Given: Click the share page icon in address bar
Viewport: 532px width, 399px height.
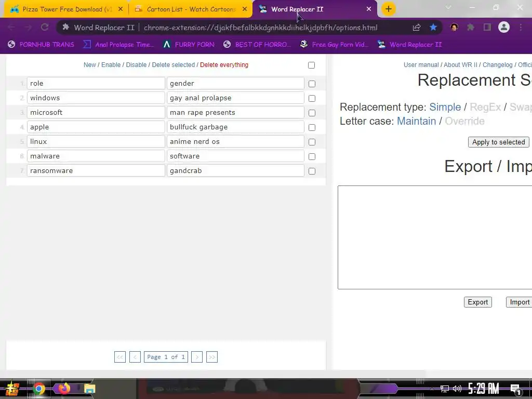Looking at the screenshot, I should point(417,28).
